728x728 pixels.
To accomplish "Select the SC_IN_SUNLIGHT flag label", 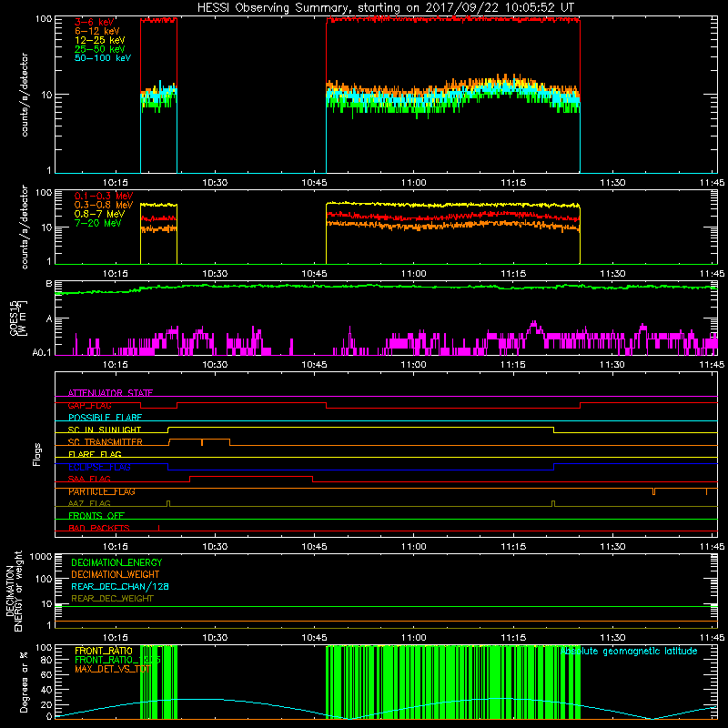I will coord(105,430).
